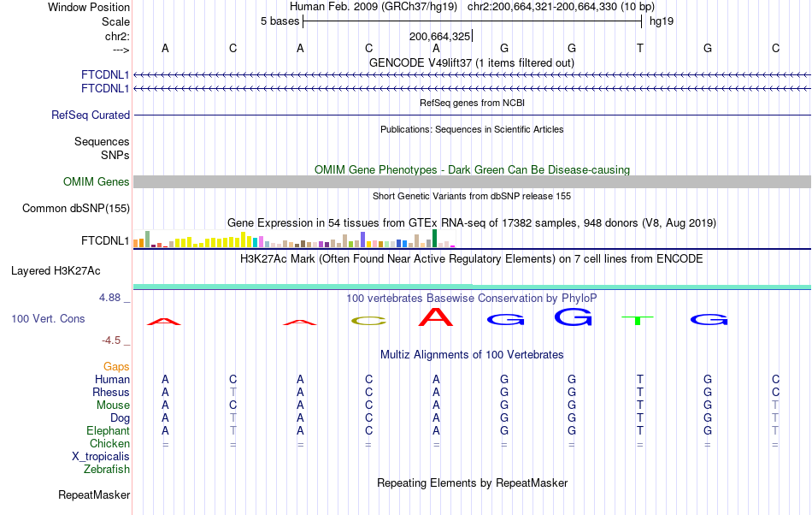Click the genome position header text chr2:200,664,321-200,664,330
The image size is (812, 515).
point(561,7)
